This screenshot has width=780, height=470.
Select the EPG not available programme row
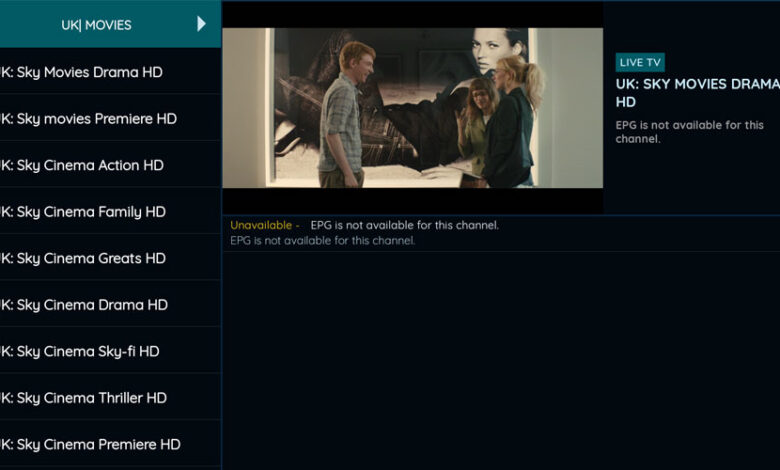pos(501,233)
